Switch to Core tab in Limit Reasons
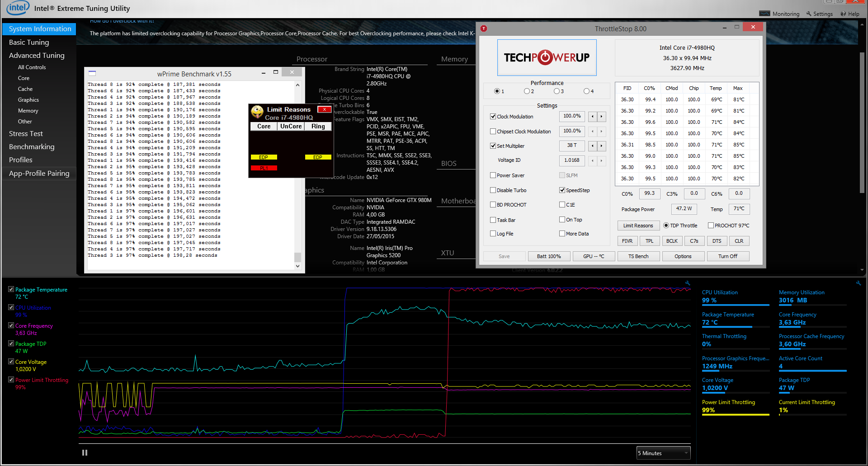 click(x=264, y=127)
